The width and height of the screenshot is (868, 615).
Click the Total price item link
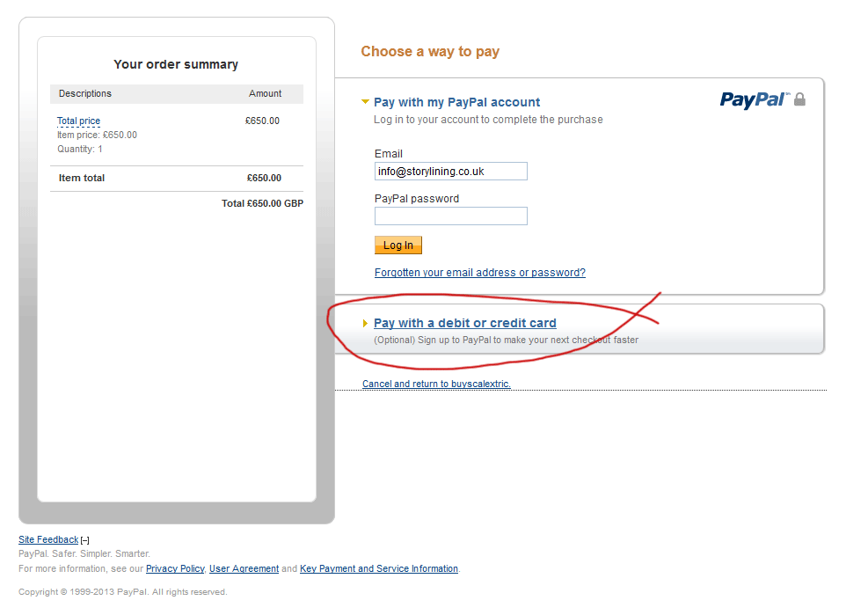78,121
